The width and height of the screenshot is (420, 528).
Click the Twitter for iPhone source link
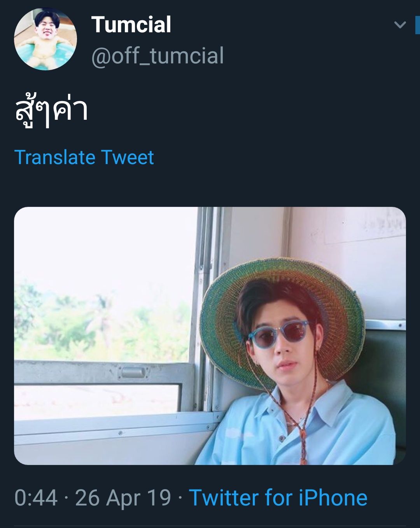pos(278,498)
